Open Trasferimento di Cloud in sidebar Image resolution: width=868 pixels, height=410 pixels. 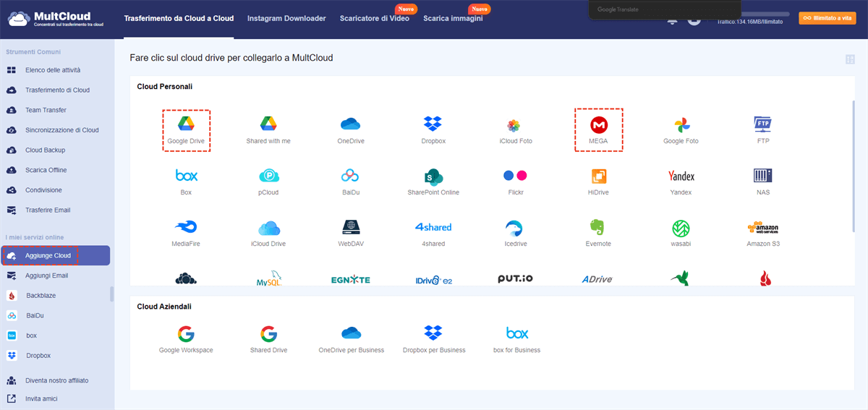pyautogui.click(x=56, y=90)
